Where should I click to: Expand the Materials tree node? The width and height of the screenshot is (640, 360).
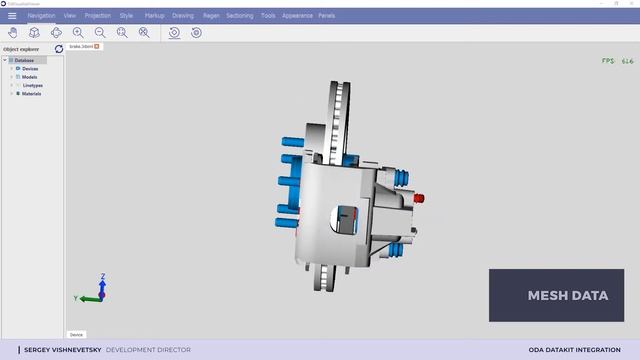tap(11, 93)
